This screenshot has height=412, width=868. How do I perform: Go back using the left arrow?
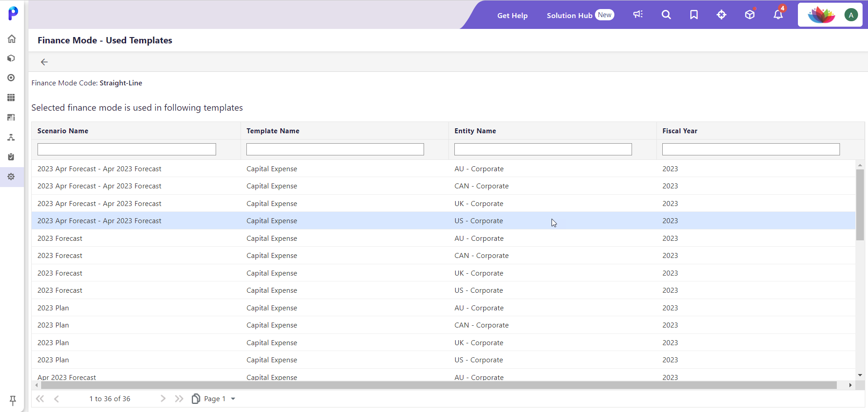pyautogui.click(x=44, y=62)
